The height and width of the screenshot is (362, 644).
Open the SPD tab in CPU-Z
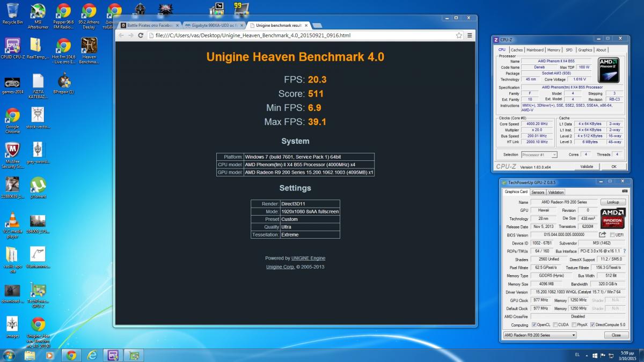(x=569, y=50)
